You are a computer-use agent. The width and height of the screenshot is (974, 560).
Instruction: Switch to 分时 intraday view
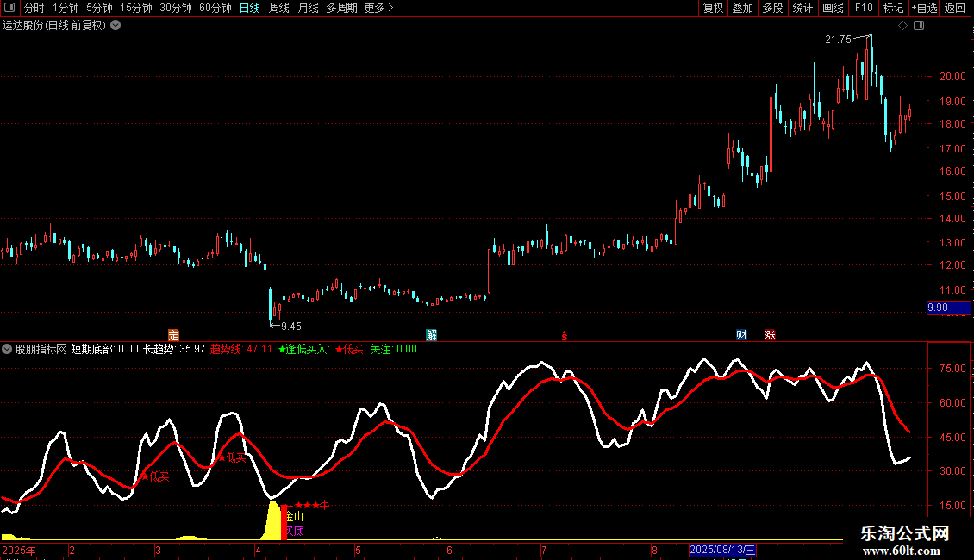tap(34, 8)
